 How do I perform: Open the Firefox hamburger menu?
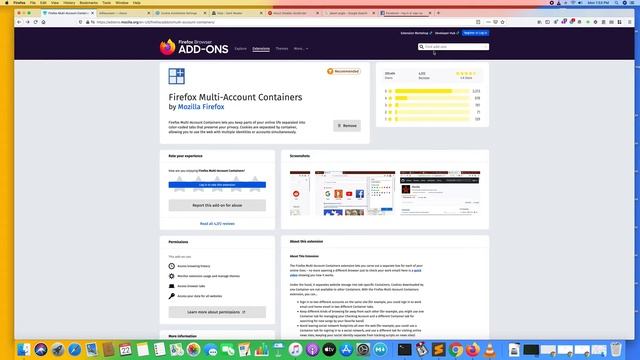pos(630,22)
